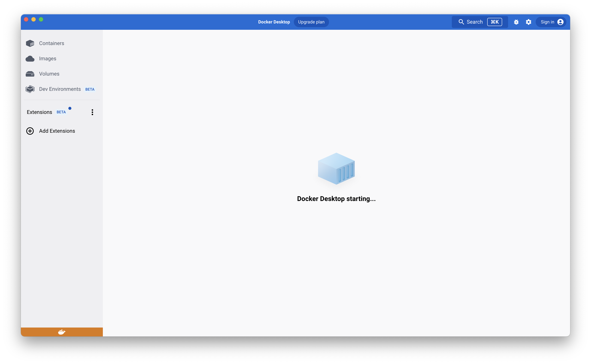Click the user avatar icon
Image resolution: width=591 pixels, height=364 pixels.
(x=560, y=22)
